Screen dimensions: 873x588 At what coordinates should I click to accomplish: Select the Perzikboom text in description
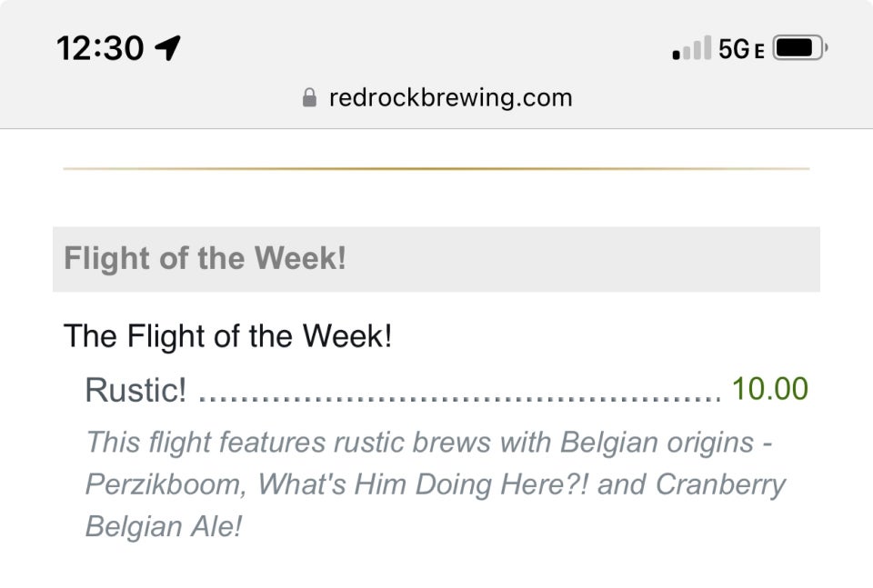tap(165, 484)
